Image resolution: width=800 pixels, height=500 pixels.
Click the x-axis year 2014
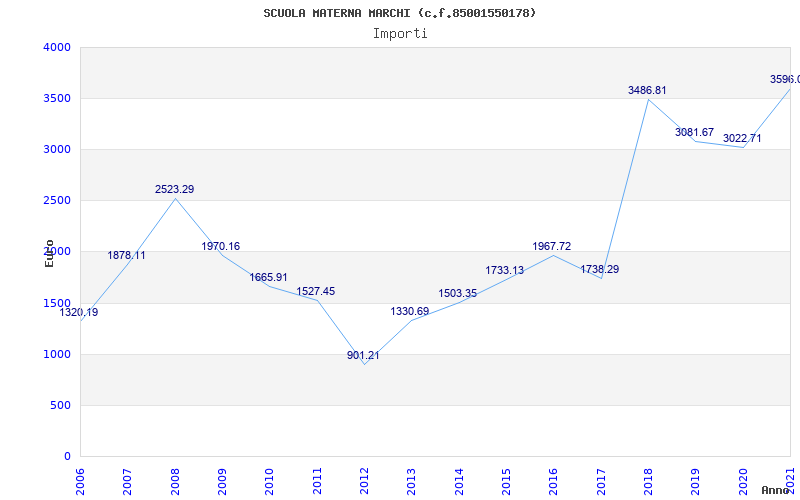point(459,481)
